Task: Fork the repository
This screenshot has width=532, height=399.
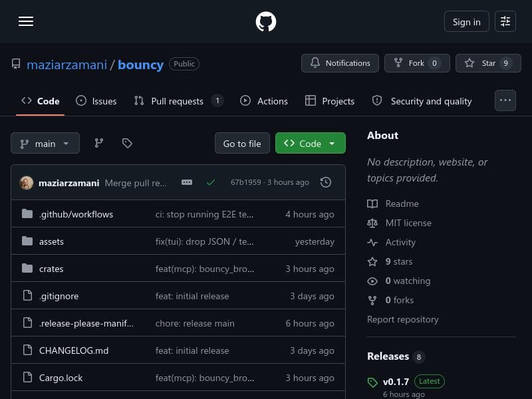Action: click(x=417, y=63)
